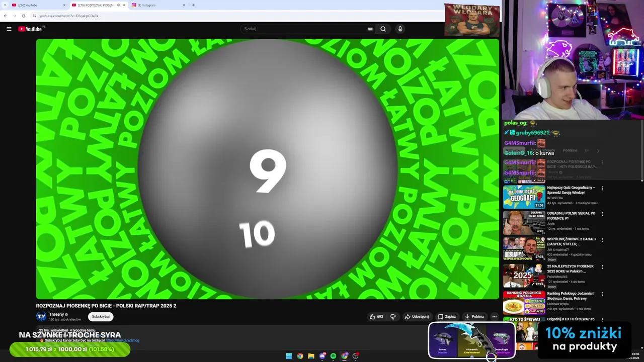Open a new browser tab
This screenshot has width=644, height=362.
tap(193, 5)
